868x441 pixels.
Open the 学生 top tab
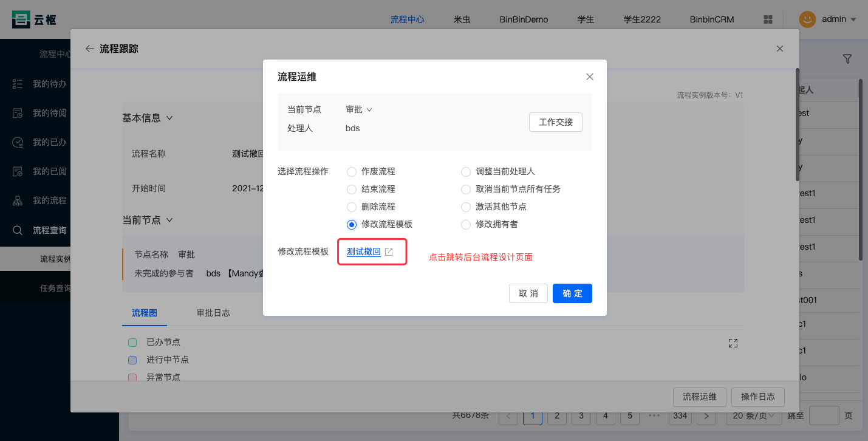[586, 19]
